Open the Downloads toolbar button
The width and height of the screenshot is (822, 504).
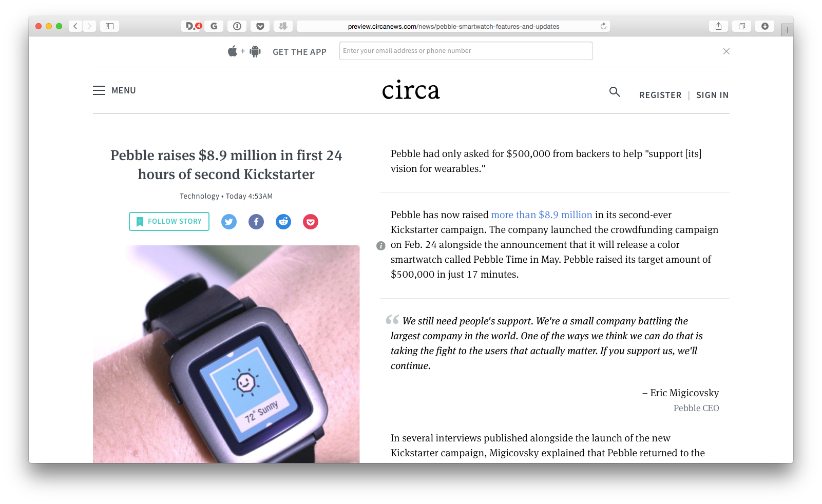coord(764,26)
